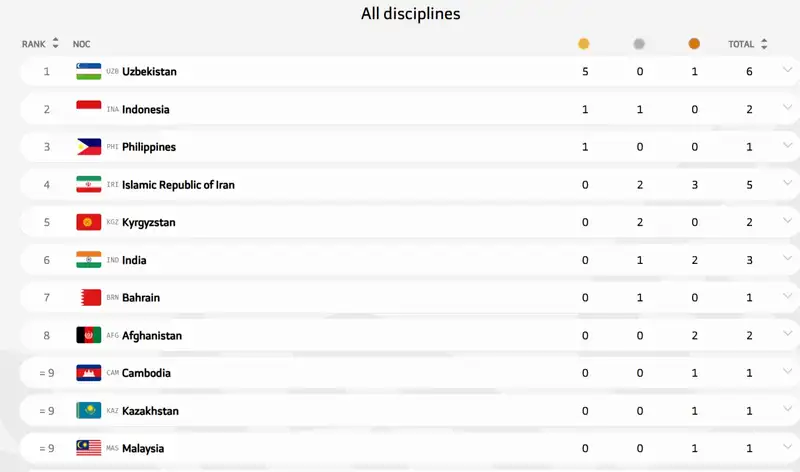Select the Islamic Republic of Iran name
The height and width of the screenshot is (472, 800).
(x=178, y=185)
